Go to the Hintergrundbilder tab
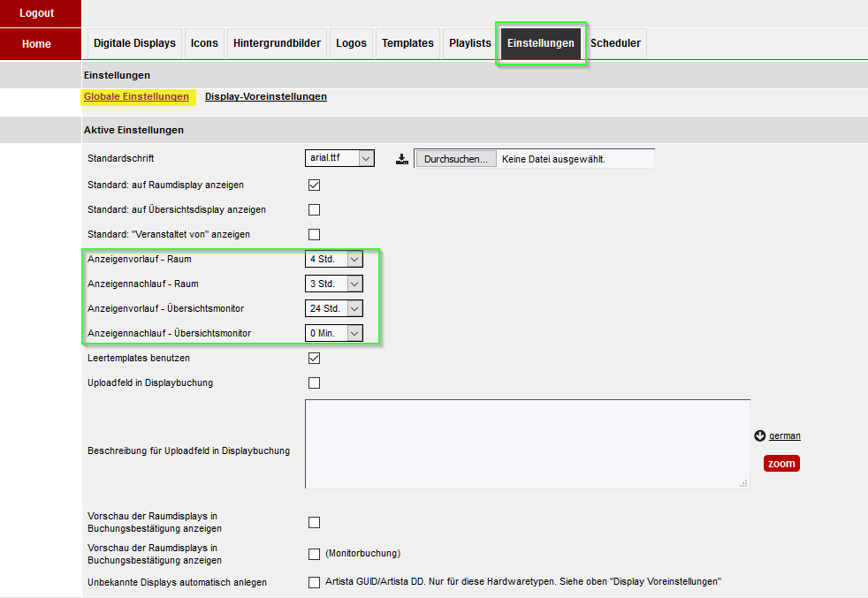 277,43
